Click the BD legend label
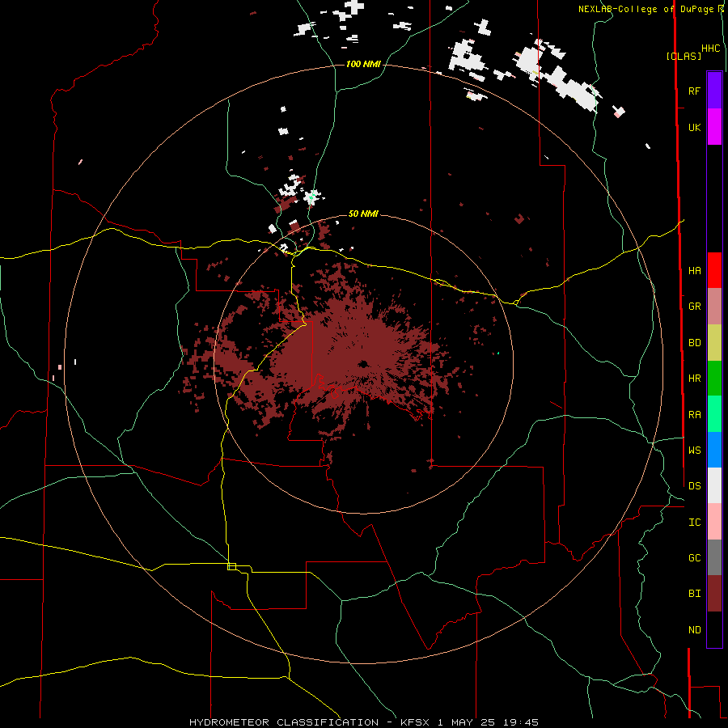728x728 pixels. coord(694,343)
